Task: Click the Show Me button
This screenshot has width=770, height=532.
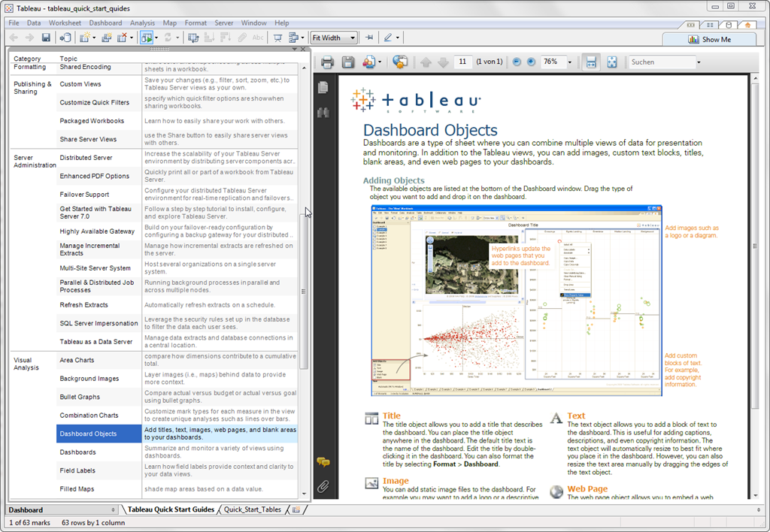Action: [x=709, y=39]
